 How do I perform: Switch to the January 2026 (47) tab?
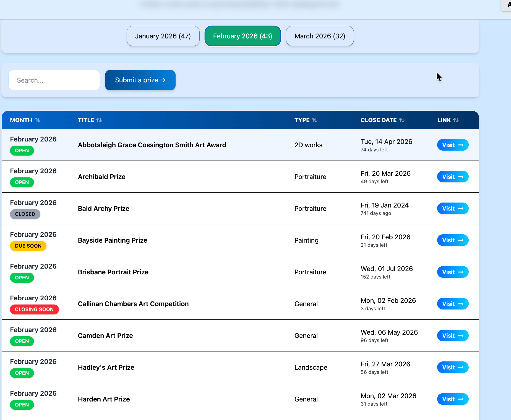(163, 36)
